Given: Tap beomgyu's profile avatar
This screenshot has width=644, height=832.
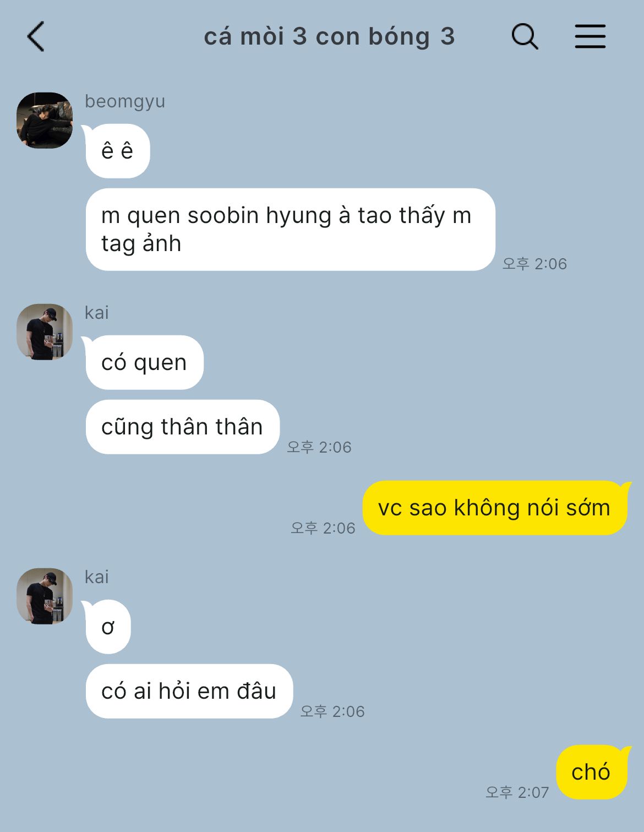Looking at the screenshot, I should pyautogui.click(x=45, y=120).
